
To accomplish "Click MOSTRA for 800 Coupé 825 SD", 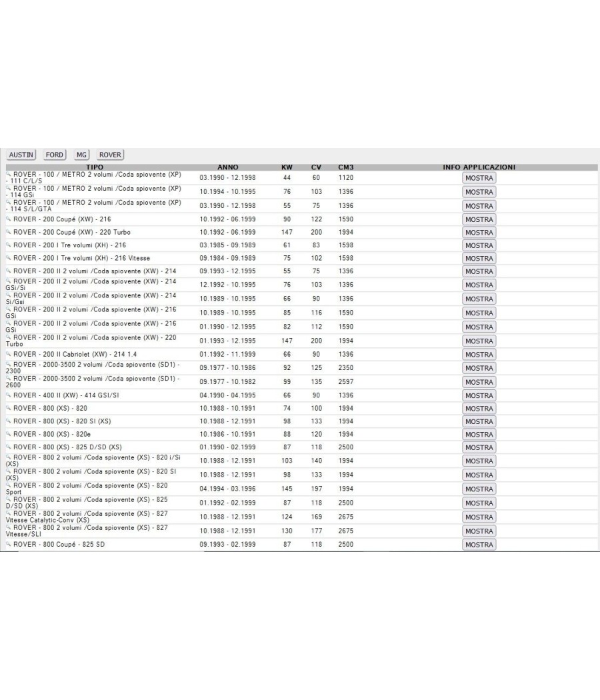I will tap(479, 545).
